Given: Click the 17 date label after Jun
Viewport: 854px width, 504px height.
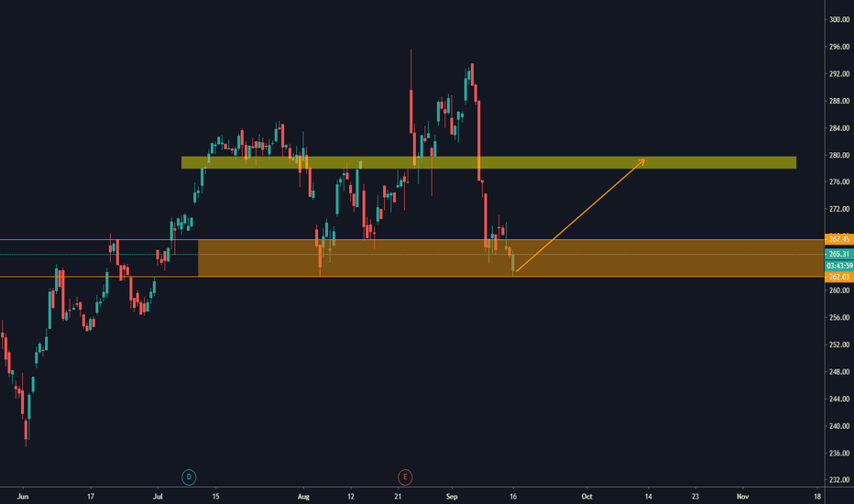Looking at the screenshot, I should [x=91, y=497].
